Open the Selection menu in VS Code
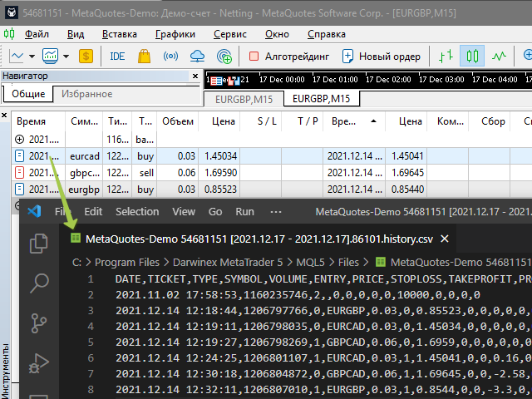 tap(137, 212)
